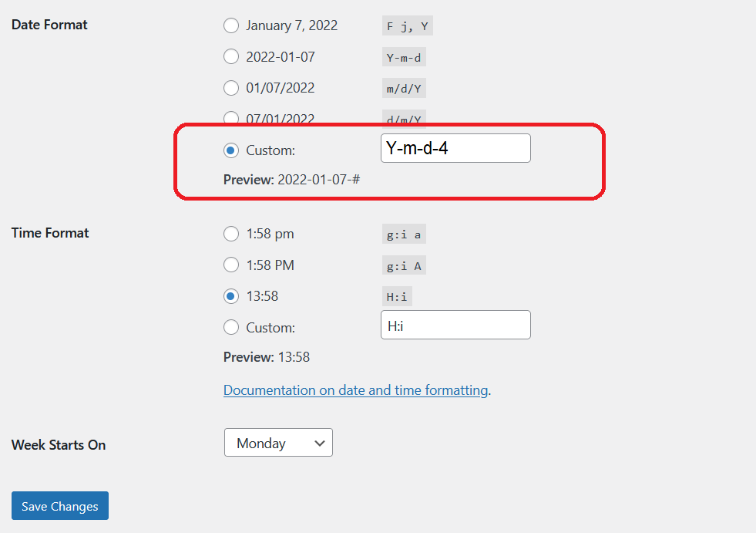Screen dimensions: 756x533
Task: Click the custom time format H:i field
Action: click(455, 325)
